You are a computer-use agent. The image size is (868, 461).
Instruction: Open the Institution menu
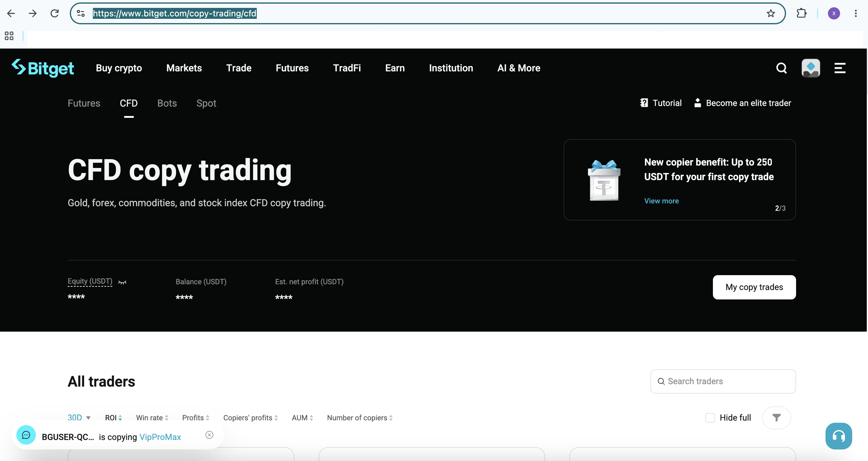[x=451, y=68]
